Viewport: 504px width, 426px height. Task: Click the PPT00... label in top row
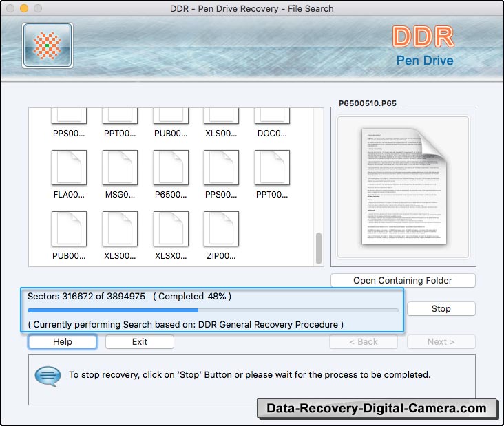pos(120,134)
